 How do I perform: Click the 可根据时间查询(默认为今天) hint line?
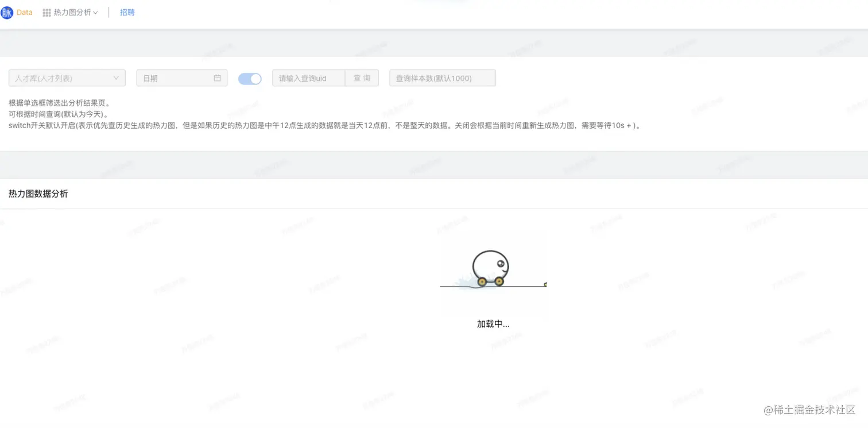59,114
